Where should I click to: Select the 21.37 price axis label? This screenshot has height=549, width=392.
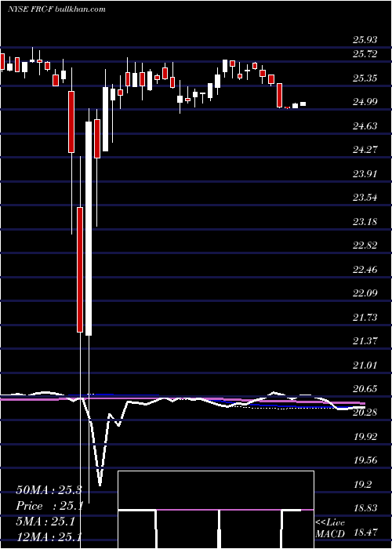365,341
